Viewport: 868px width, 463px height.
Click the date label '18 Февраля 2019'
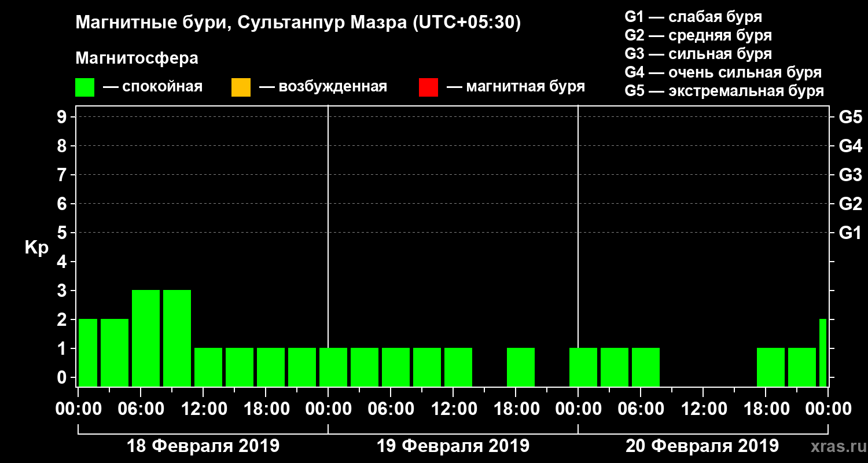[x=203, y=446]
